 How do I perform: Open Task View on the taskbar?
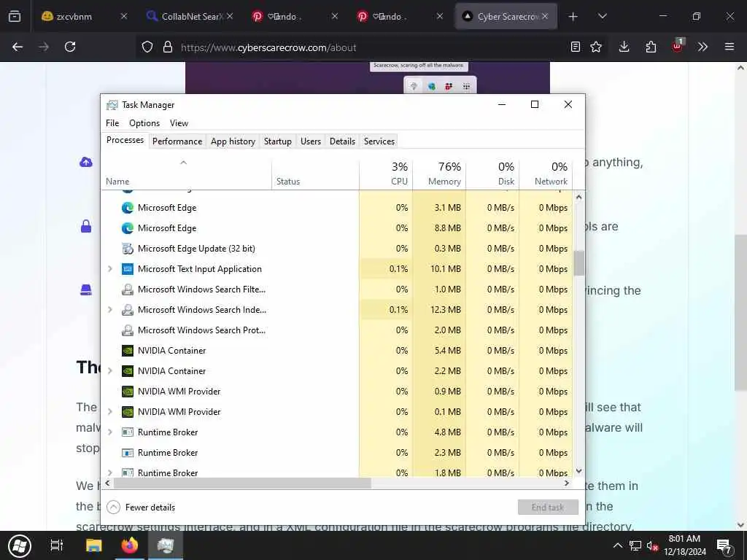coord(57,545)
